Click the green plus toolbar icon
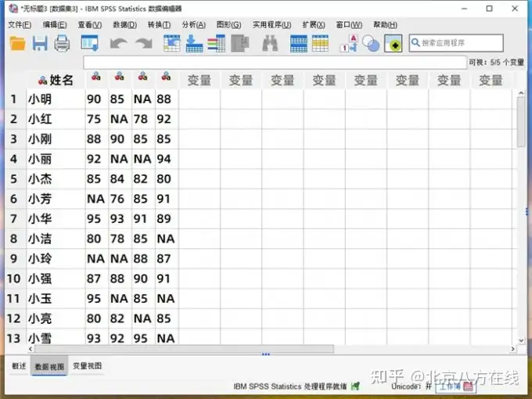Viewport: 532px width, 399px height. tap(394, 44)
